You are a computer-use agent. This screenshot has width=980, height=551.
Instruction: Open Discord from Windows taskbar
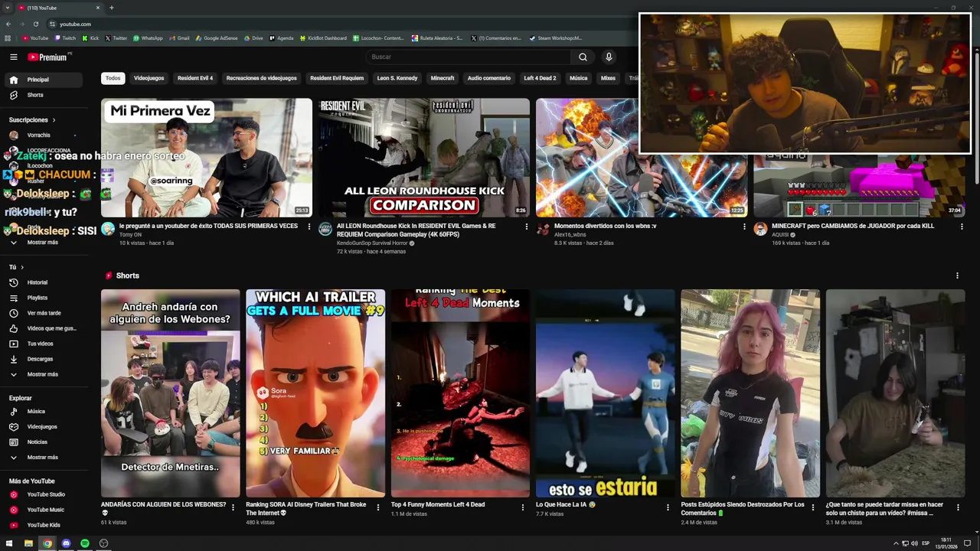pyautogui.click(x=66, y=543)
